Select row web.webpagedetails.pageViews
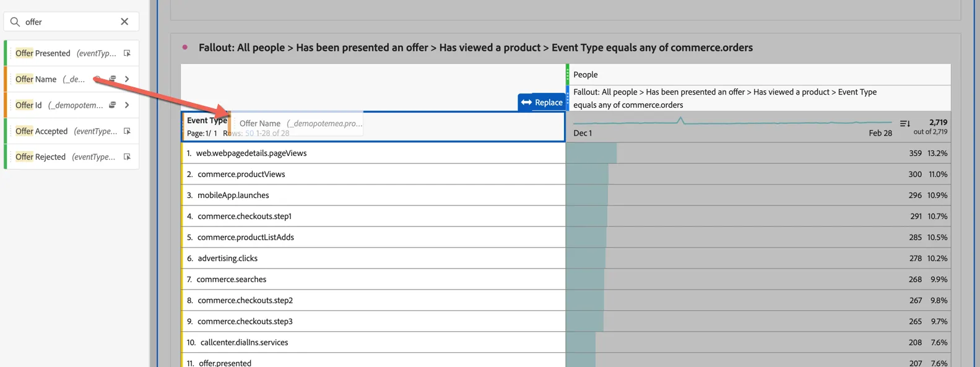Viewport: 980px width, 367px height. pos(373,153)
